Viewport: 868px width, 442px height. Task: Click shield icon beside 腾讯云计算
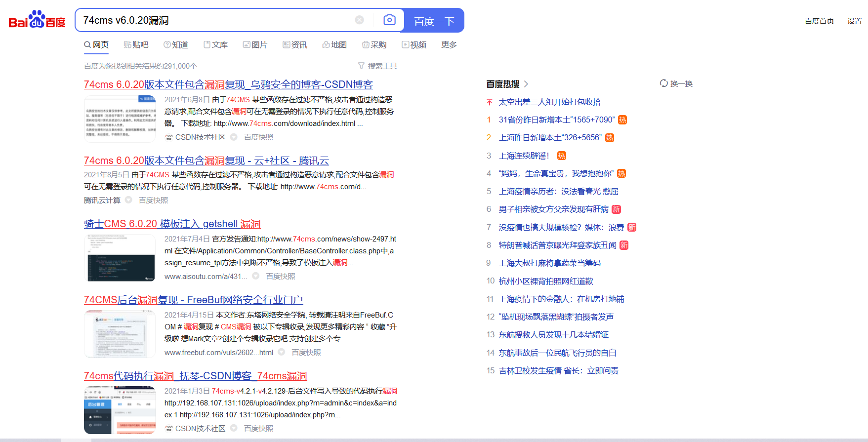[x=128, y=200]
